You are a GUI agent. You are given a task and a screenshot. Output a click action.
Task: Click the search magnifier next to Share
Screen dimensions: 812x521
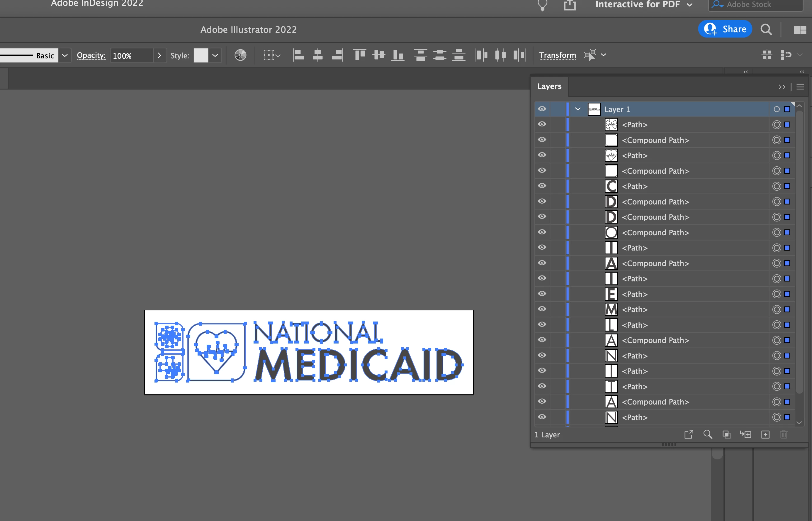(x=766, y=29)
